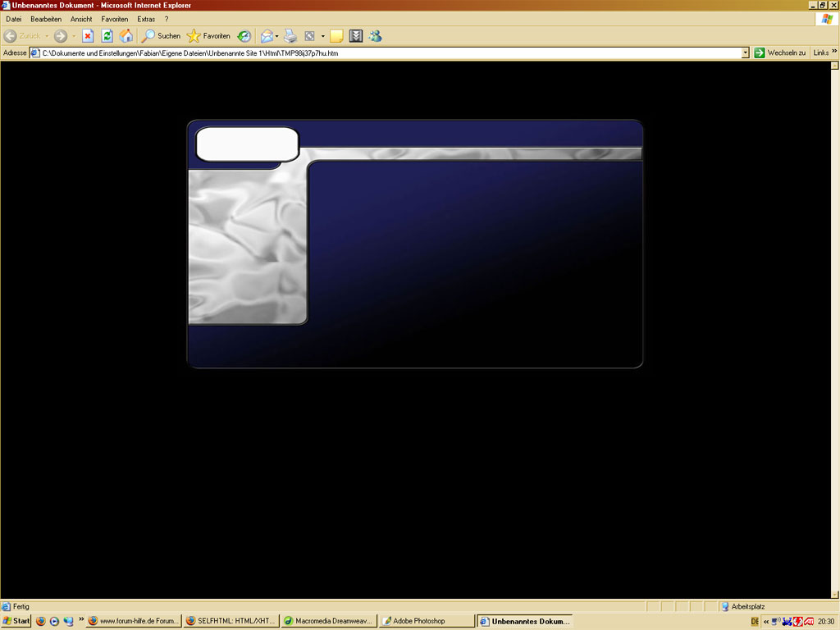Viewport: 840px width, 630px height.
Task: Open the Ansicht menu
Action: pos(81,19)
